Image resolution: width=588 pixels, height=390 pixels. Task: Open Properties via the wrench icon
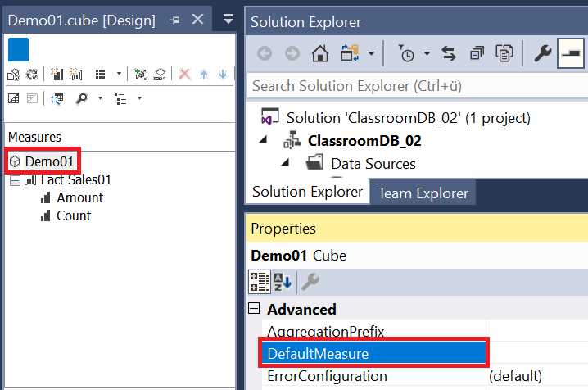coord(542,54)
